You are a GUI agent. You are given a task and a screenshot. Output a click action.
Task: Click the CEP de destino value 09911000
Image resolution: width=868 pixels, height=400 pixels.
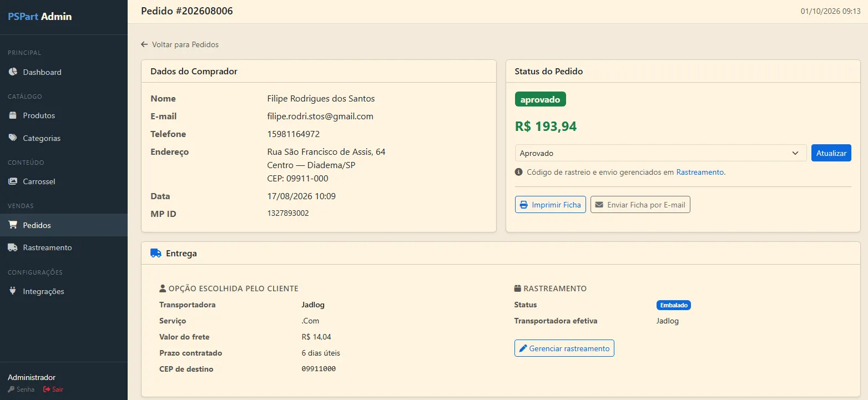(x=319, y=369)
